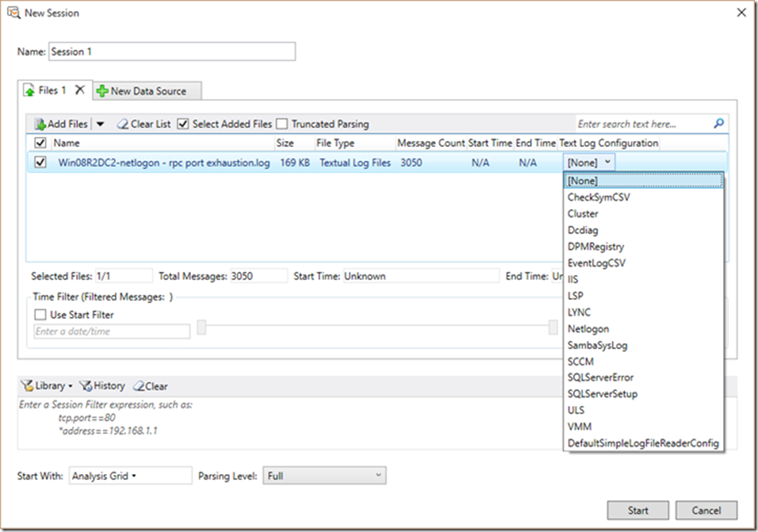This screenshot has width=758, height=532.
Task: Click the start time filter slider handle
Action: pyautogui.click(x=201, y=327)
